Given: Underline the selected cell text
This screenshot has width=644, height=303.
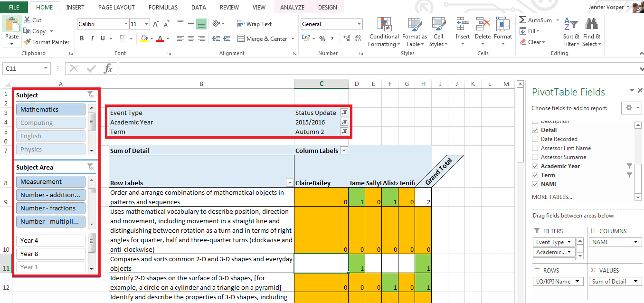Looking at the screenshot, I should 103,39.
